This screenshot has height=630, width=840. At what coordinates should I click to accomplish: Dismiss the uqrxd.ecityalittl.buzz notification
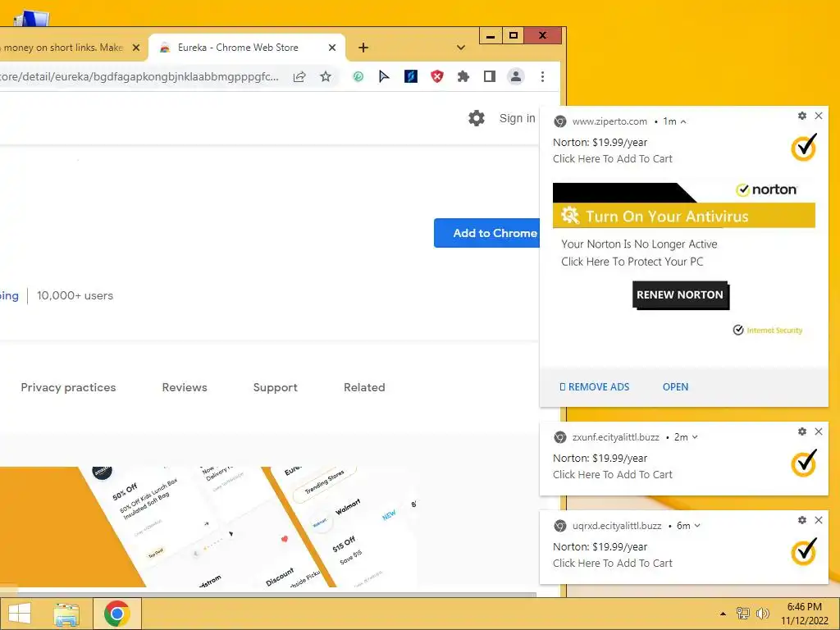click(x=819, y=520)
